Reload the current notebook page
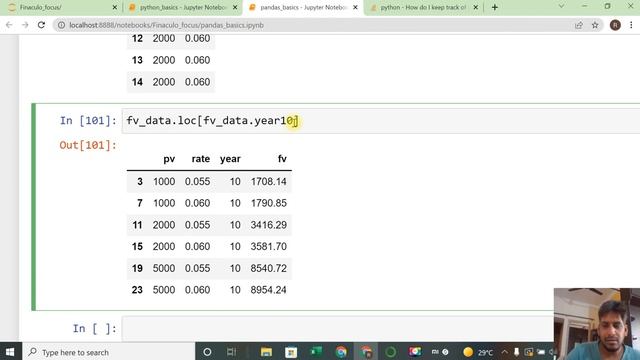 (41, 25)
